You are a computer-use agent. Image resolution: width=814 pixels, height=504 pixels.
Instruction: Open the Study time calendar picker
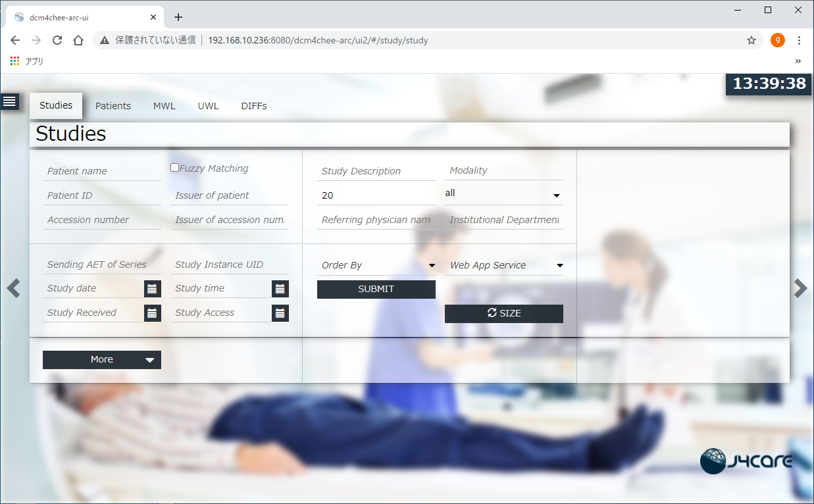pos(280,289)
